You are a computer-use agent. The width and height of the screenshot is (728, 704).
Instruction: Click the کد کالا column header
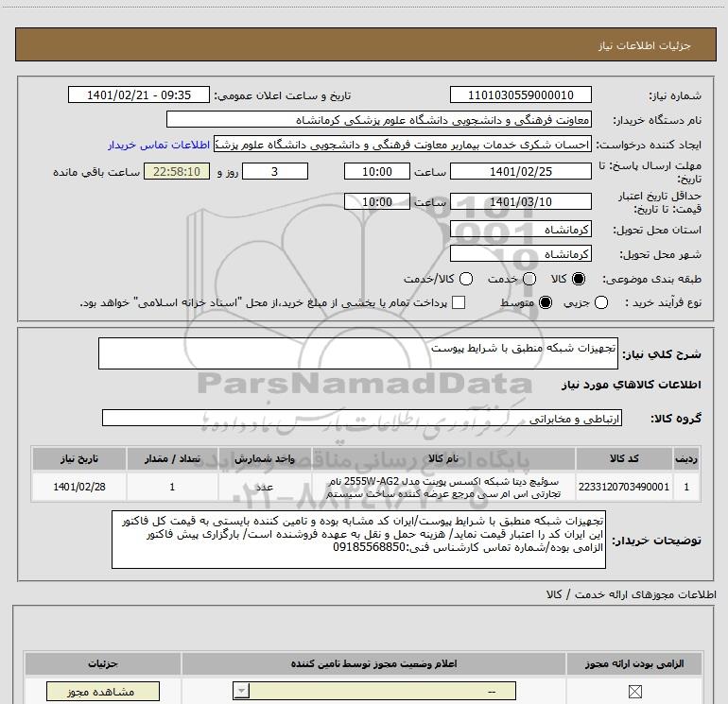[x=624, y=458]
